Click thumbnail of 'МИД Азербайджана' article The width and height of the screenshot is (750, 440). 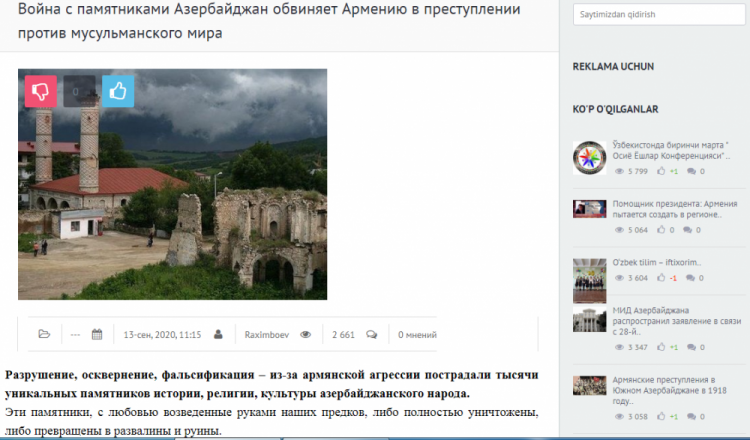(589, 320)
